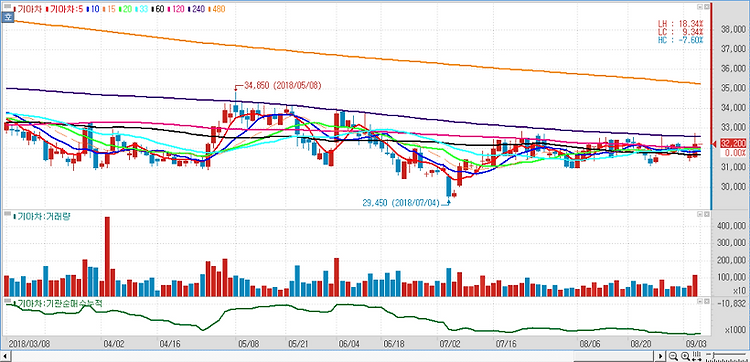Select the orange 15 moving average legend
The image size is (750, 362).
[109, 9]
